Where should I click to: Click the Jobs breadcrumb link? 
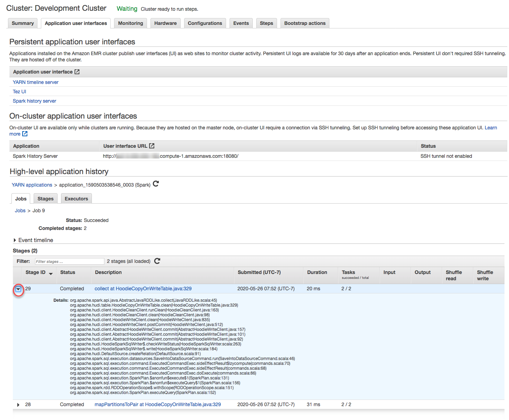[x=20, y=211]
